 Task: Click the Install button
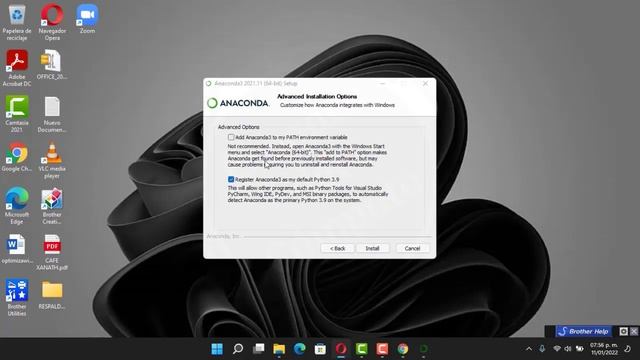[x=372, y=248]
